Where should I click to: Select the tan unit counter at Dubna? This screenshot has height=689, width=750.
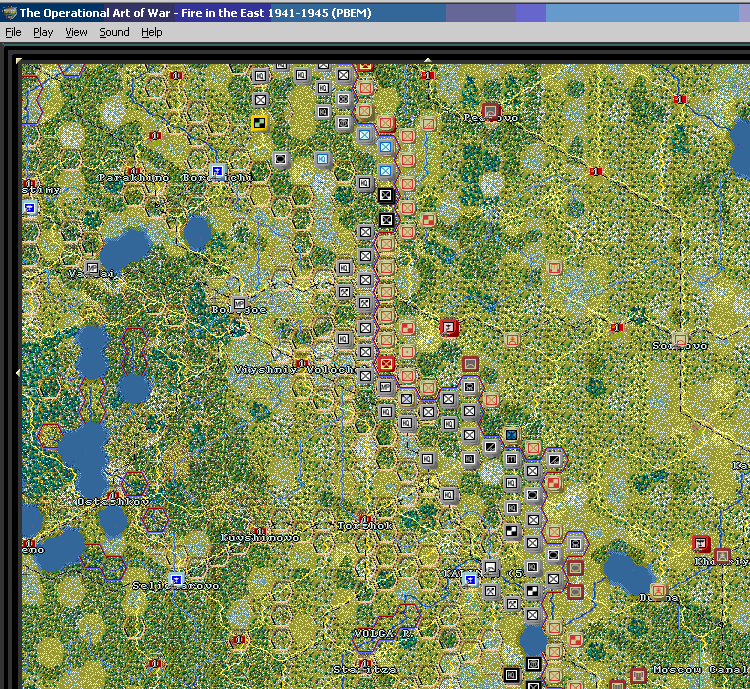pos(658,591)
